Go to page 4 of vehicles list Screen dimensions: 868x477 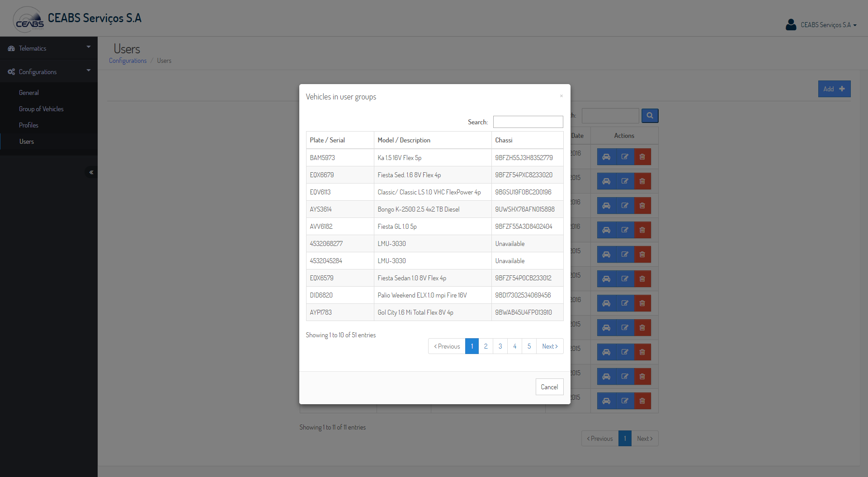pyautogui.click(x=515, y=346)
